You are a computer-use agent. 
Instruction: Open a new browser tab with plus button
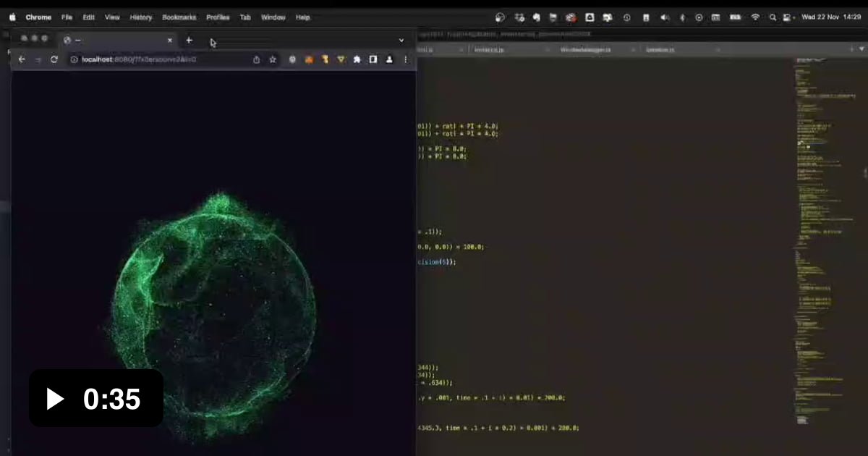pos(189,41)
